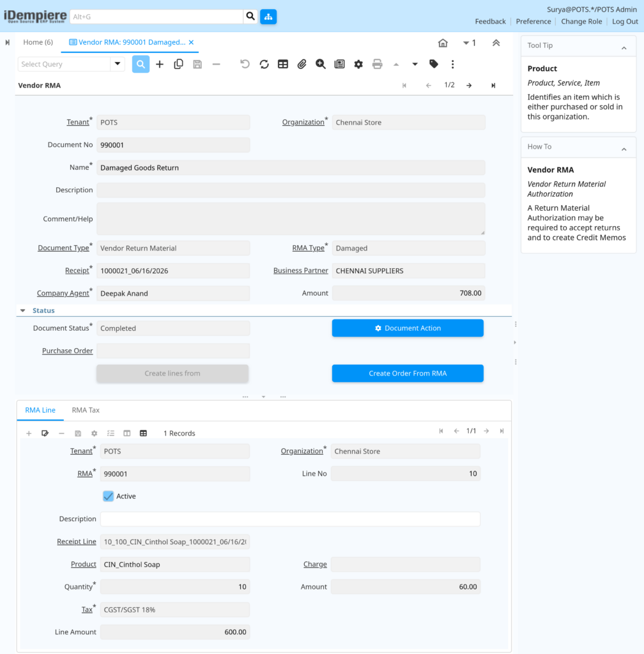
Task: Click the Alt+G global search field
Action: [157, 17]
